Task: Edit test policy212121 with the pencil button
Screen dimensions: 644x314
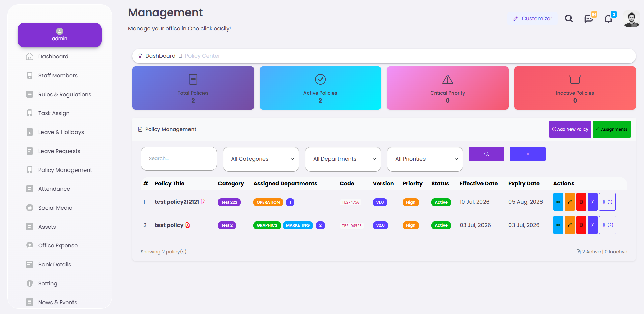Action: click(570, 202)
